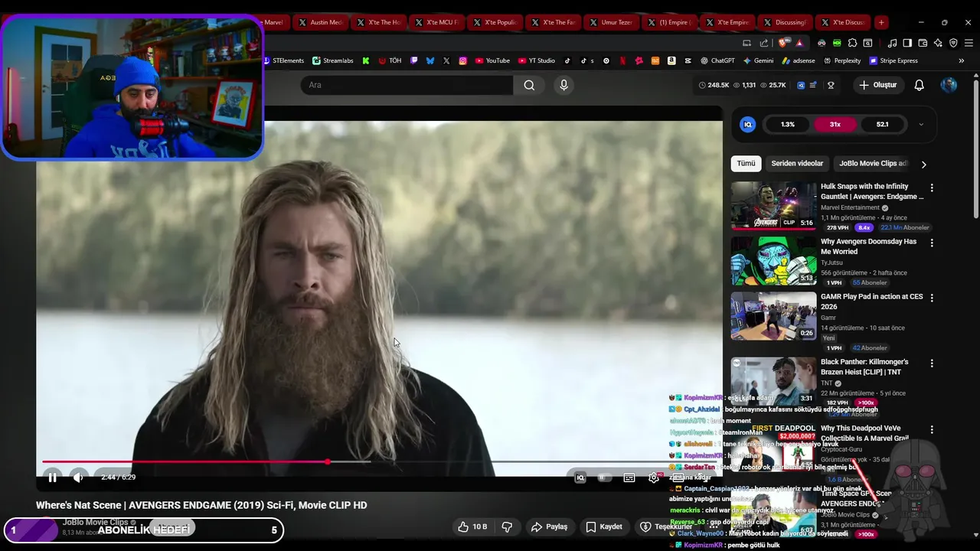Click the pink 31x vidIQ stat

(835, 124)
